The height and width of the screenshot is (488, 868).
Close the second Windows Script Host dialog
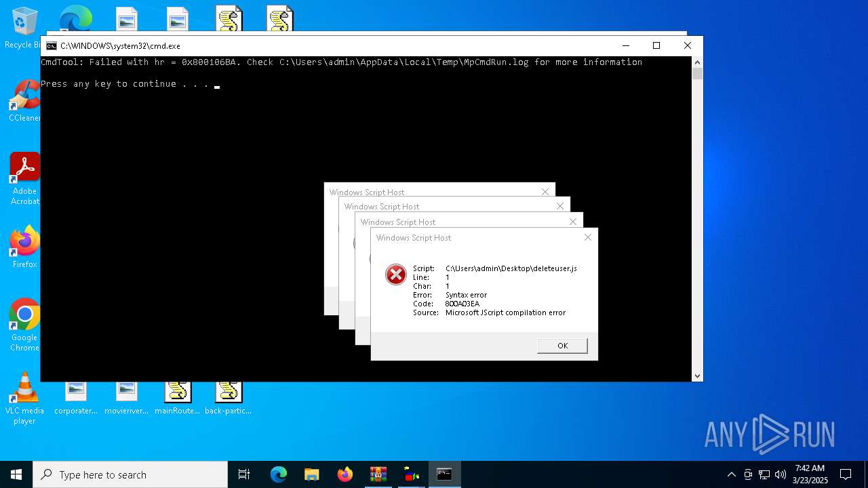point(573,222)
